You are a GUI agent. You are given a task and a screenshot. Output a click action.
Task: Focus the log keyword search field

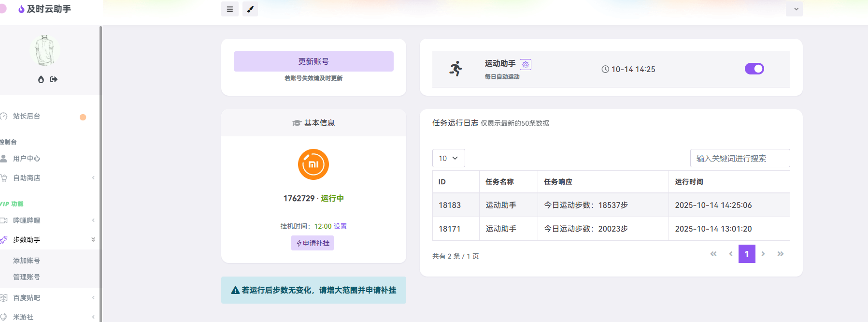(740, 158)
